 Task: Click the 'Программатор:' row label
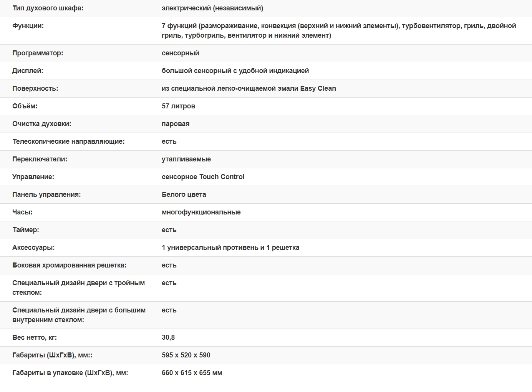38,53
